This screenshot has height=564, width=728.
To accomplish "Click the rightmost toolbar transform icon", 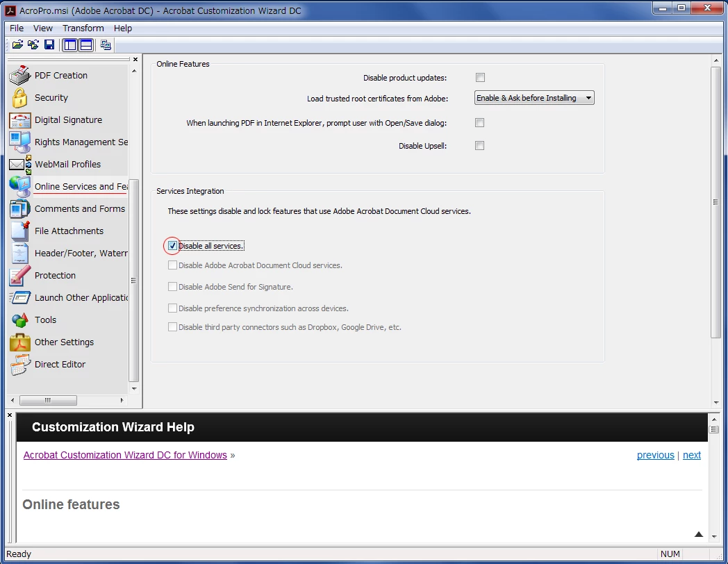I will tap(106, 45).
